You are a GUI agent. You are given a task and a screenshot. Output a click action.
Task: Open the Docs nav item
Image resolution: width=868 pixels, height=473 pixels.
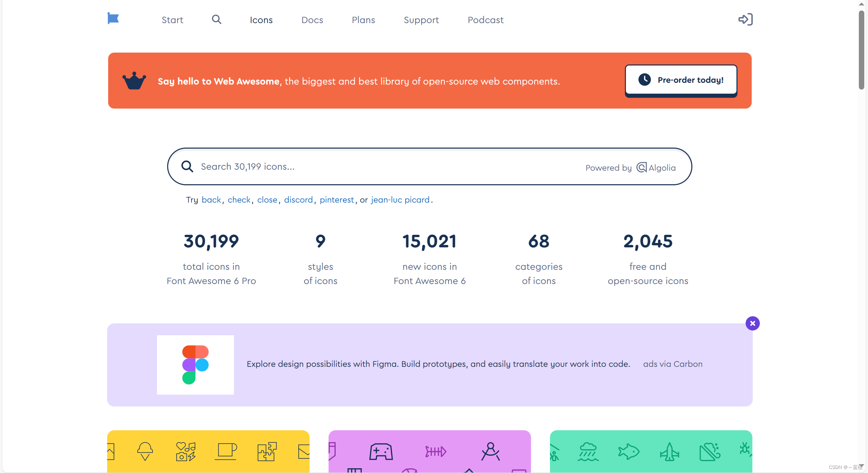[x=312, y=20]
